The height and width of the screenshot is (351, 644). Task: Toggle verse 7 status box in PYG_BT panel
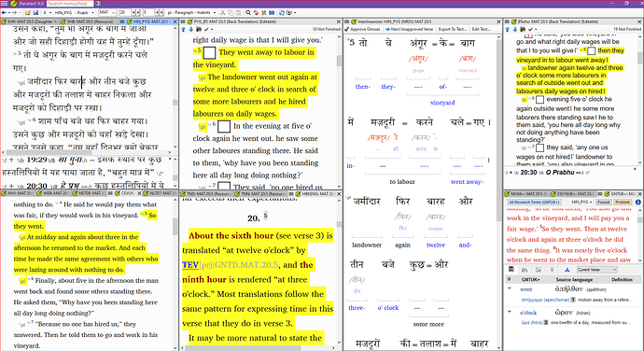tap(224, 187)
